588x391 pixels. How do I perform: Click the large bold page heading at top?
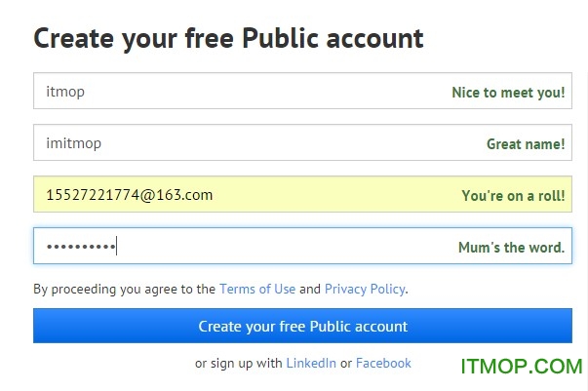tap(228, 38)
